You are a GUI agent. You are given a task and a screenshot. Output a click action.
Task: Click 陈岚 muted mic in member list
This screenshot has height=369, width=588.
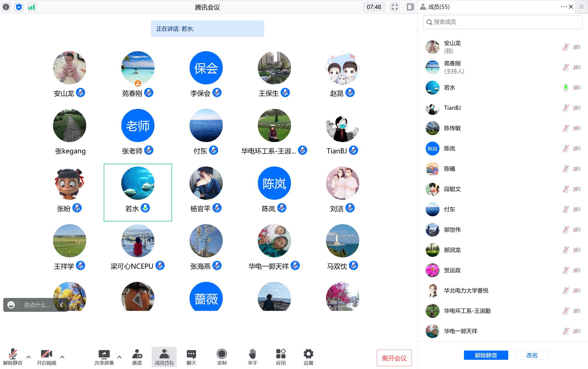click(566, 148)
